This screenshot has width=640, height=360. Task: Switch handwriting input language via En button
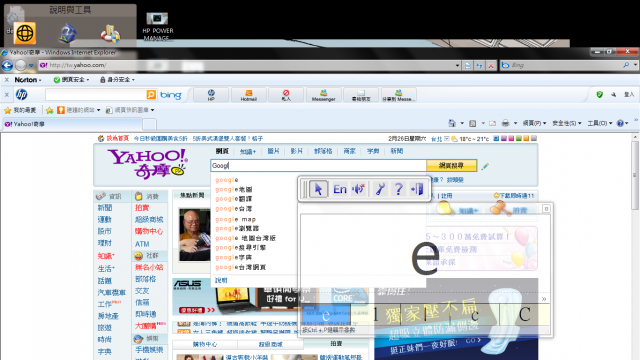coord(340,189)
